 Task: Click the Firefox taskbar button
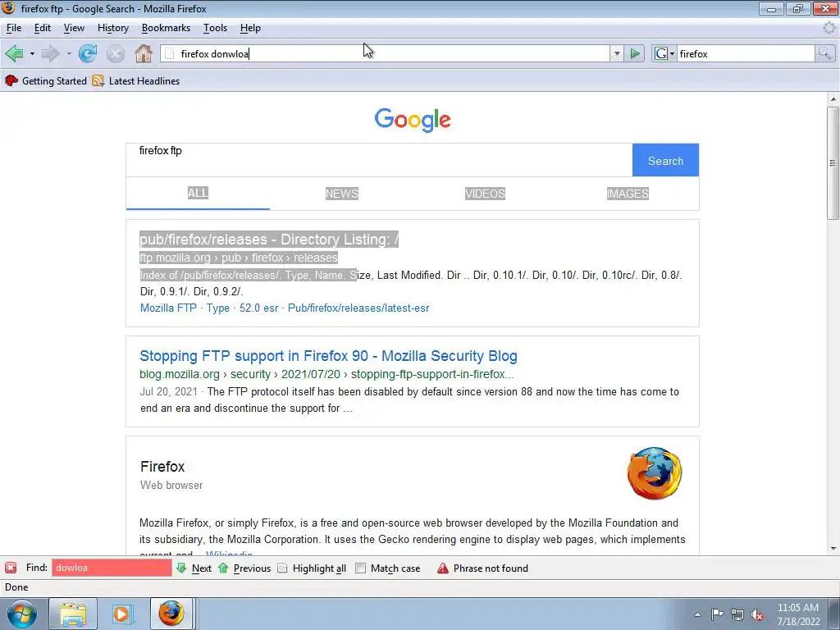point(171,614)
